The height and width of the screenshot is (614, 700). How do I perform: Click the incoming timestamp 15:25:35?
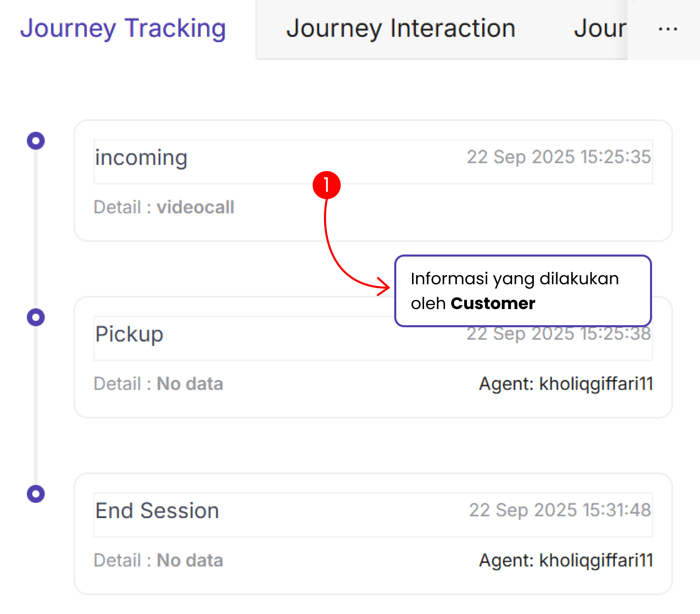point(559,157)
